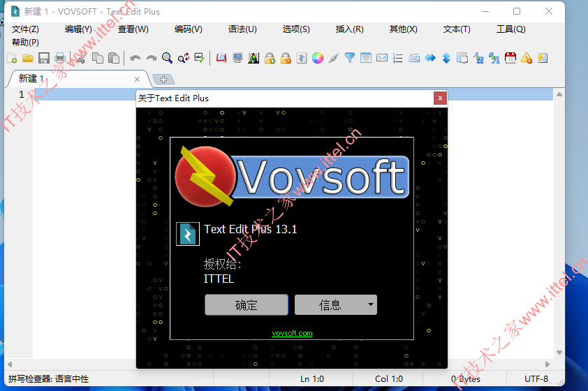Click the numbered list icon

point(398,58)
